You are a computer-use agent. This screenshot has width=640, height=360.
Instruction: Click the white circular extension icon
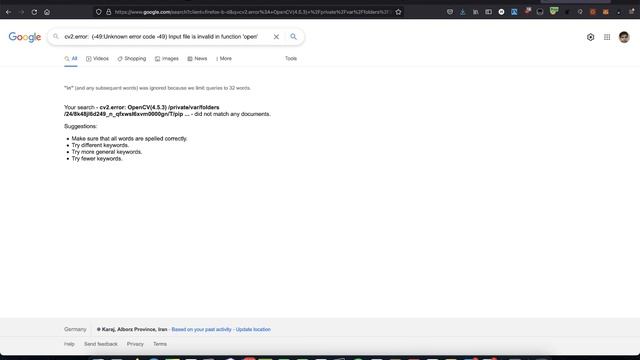pos(501,12)
